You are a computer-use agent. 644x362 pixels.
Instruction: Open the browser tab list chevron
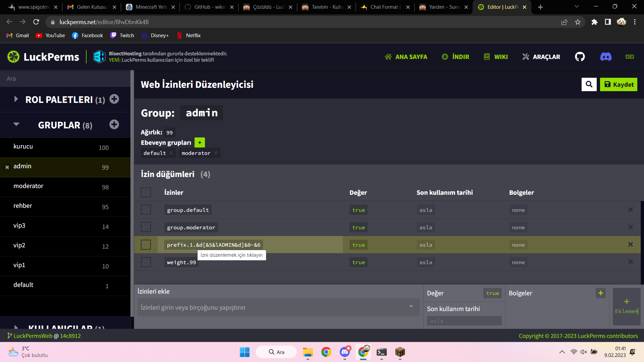pos(577,7)
